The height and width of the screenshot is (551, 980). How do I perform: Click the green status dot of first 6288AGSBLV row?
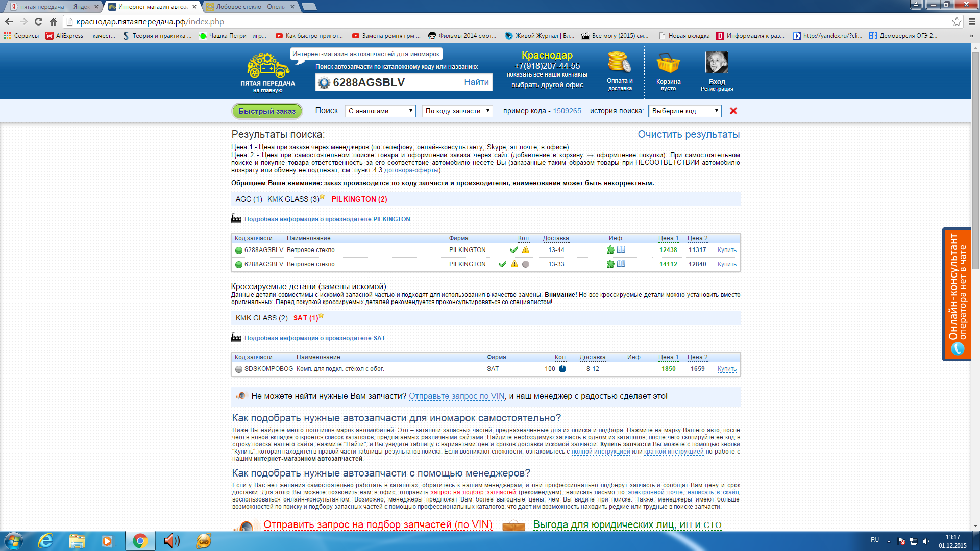[x=238, y=251]
